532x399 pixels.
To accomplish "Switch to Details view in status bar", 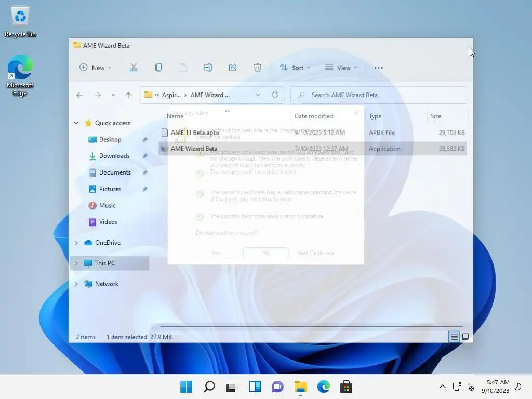I will tap(454, 337).
